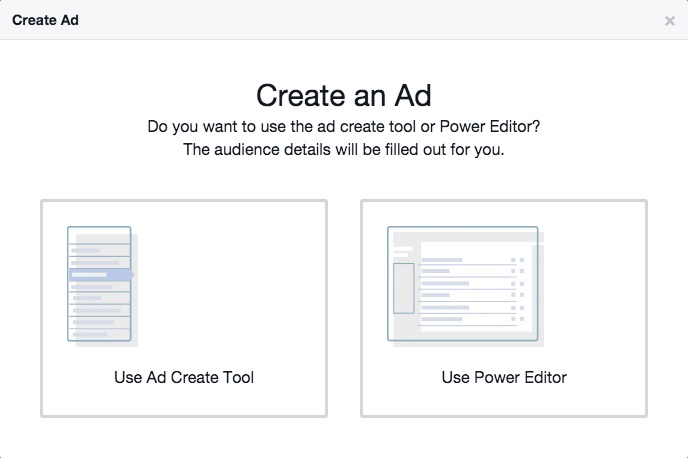Screen dimensions: 688x458
Task: Click 'The audience details will be filled out' text
Action: point(344,149)
